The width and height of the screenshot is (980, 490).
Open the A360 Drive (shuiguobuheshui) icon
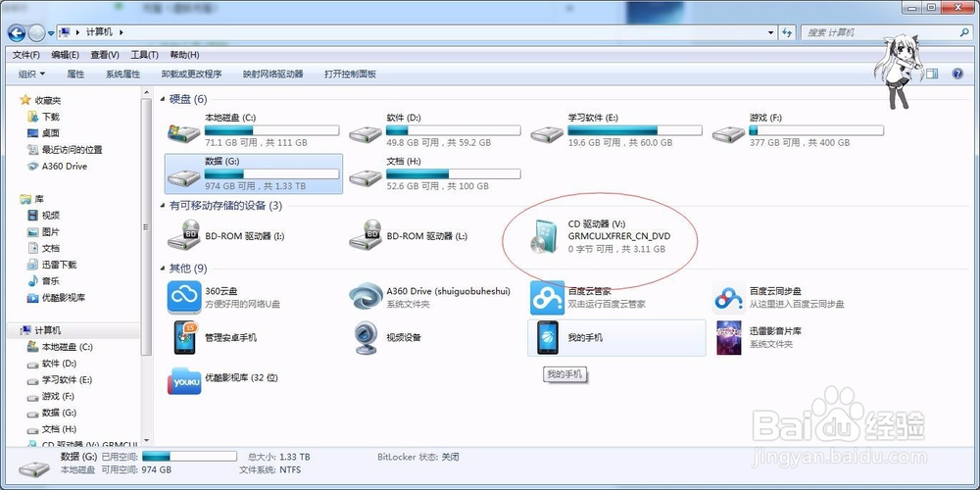click(x=366, y=297)
